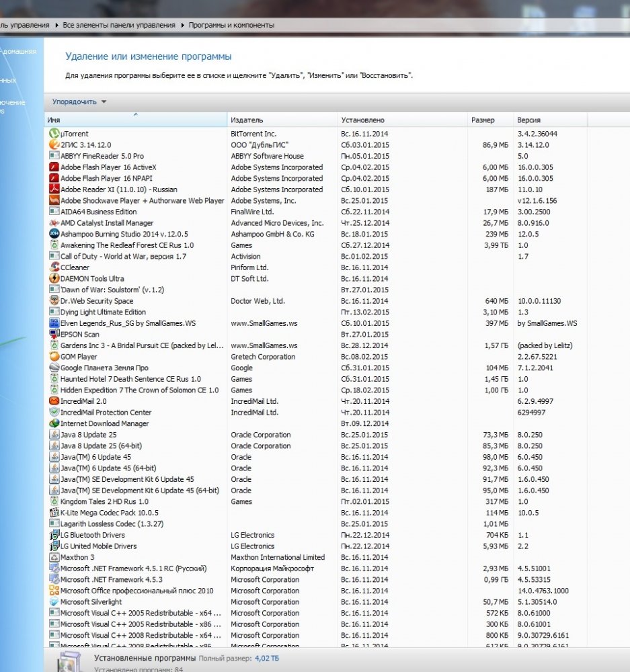Click the Microsoft Office 2010 icon
630x672 pixels.
(54, 591)
